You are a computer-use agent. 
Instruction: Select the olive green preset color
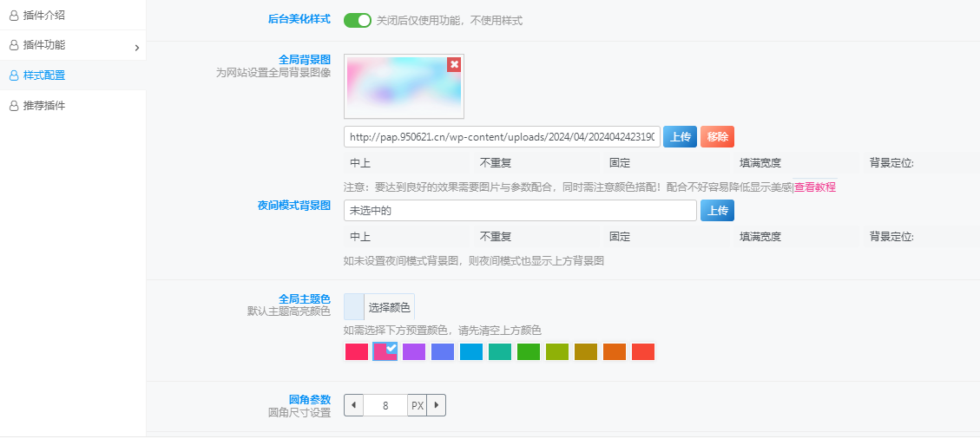557,351
